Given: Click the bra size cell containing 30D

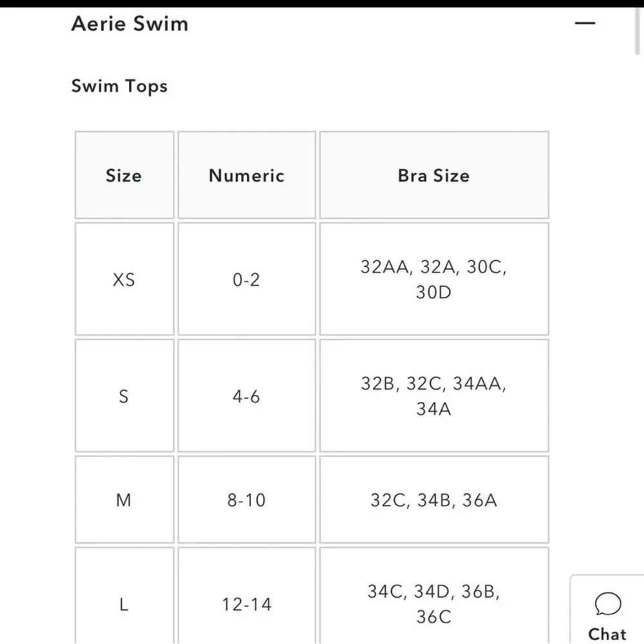Looking at the screenshot, I should tap(434, 279).
